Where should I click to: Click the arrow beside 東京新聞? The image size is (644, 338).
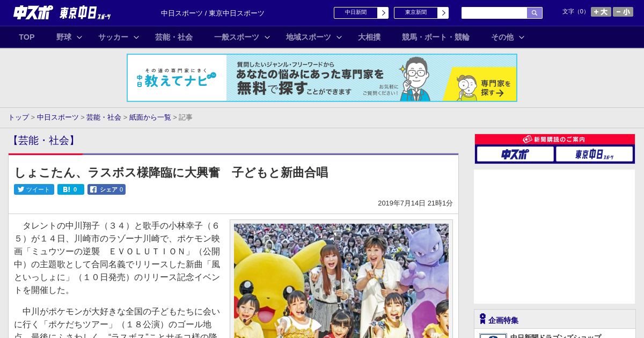pyautogui.click(x=443, y=13)
